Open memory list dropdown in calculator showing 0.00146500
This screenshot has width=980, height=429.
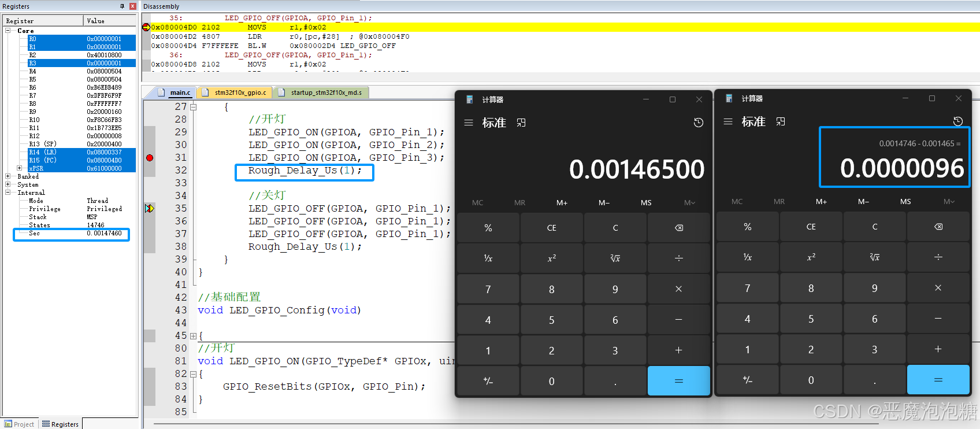(x=690, y=203)
